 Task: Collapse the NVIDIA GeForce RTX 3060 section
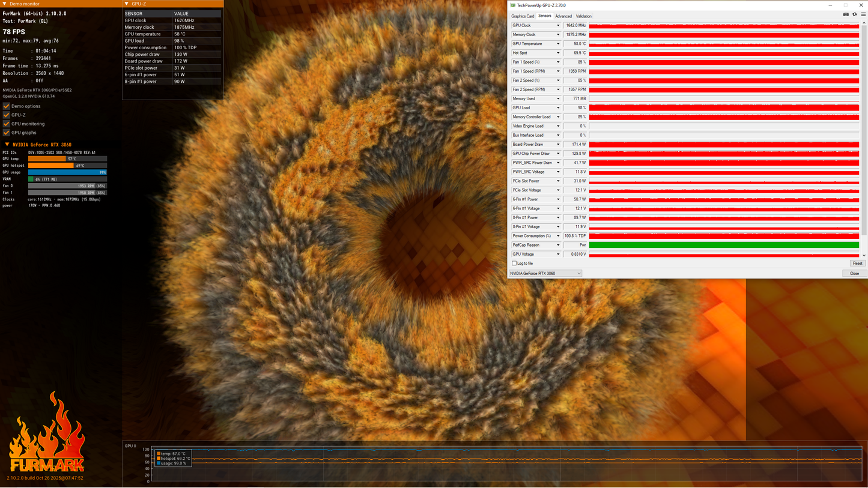7,144
